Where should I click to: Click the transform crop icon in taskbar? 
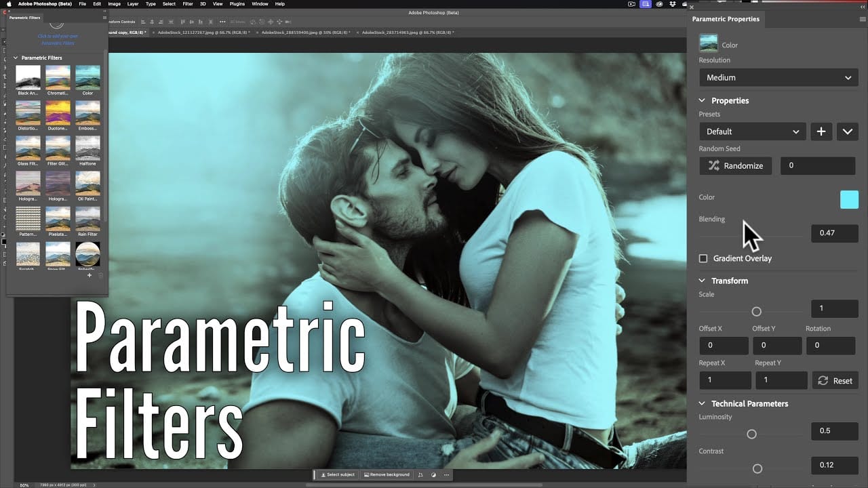click(420, 475)
